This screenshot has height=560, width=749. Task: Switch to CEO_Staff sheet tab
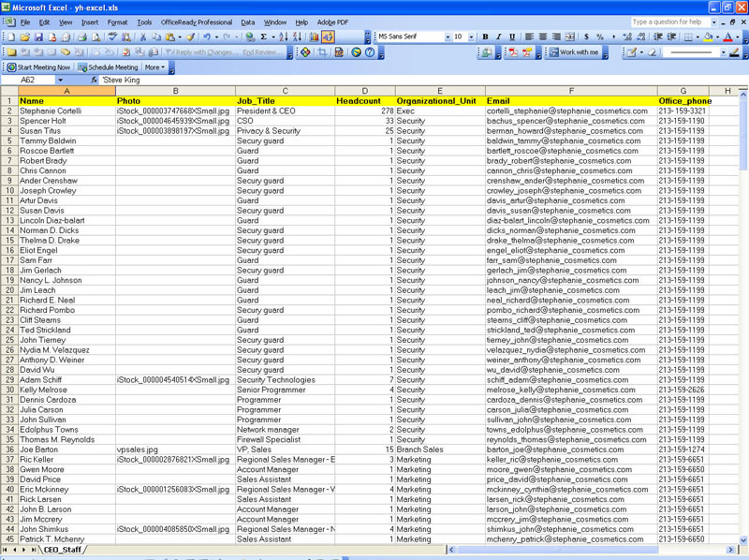point(62,550)
